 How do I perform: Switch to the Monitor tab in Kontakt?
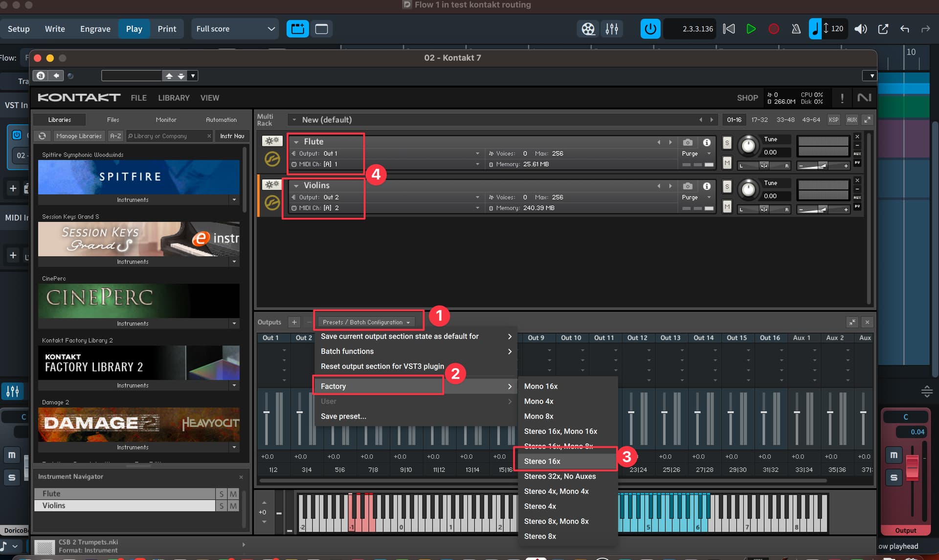(166, 120)
